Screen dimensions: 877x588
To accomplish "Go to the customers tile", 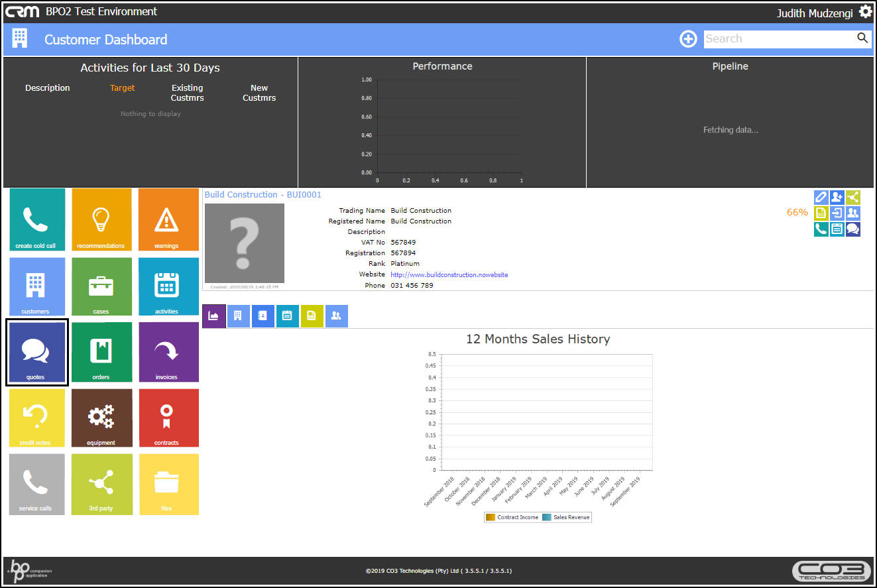I will pos(37,286).
